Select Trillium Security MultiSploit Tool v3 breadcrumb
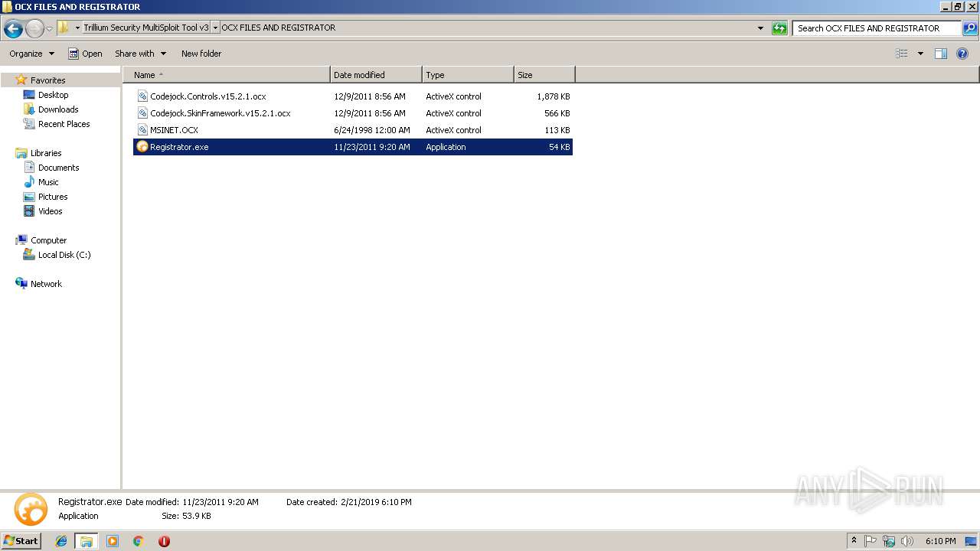Viewport: 980px width, 551px height. pyautogui.click(x=146, y=28)
